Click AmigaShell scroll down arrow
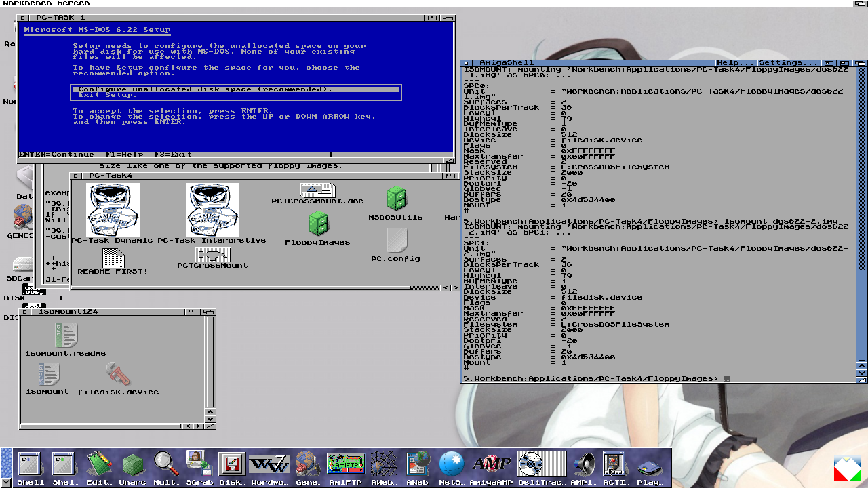The height and width of the screenshot is (488, 868). coord(863,373)
